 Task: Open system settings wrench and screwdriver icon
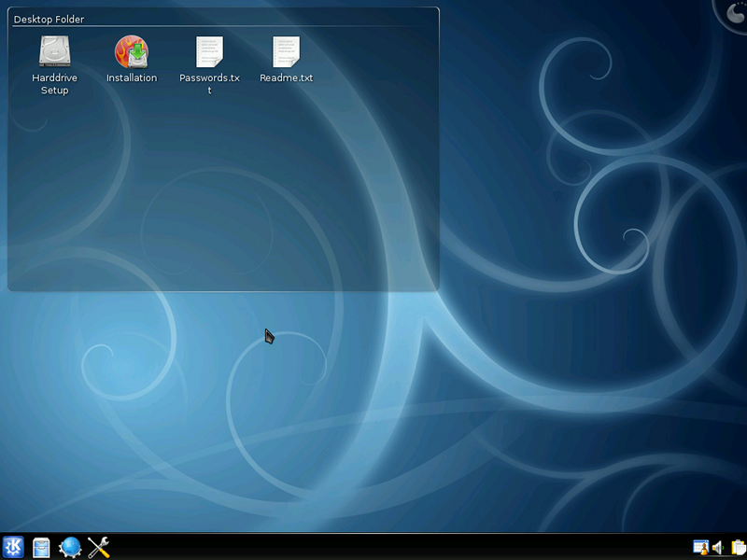[99, 548]
